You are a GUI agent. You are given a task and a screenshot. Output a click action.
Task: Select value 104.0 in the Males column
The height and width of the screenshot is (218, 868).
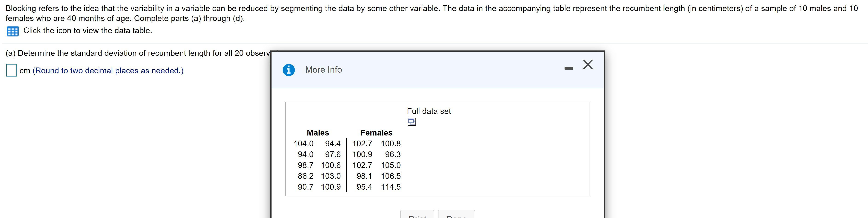click(304, 143)
